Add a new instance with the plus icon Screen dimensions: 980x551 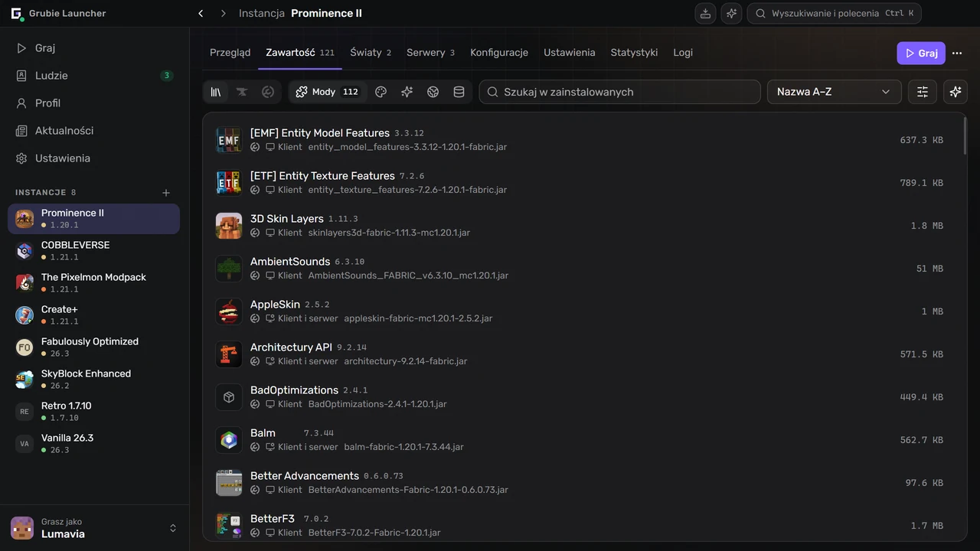pyautogui.click(x=166, y=193)
